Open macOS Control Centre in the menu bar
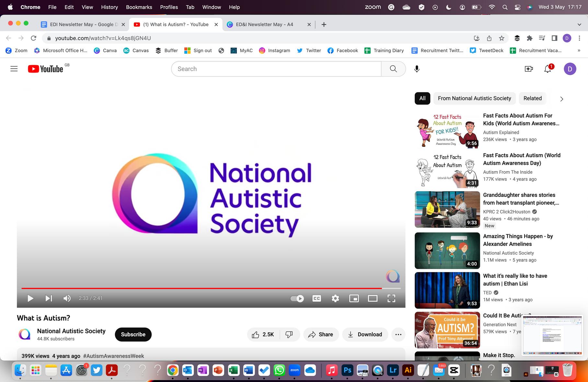 point(517,7)
